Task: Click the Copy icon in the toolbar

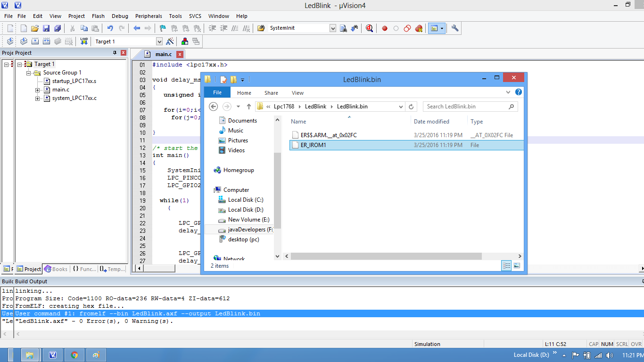Action: tap(84, 28)
